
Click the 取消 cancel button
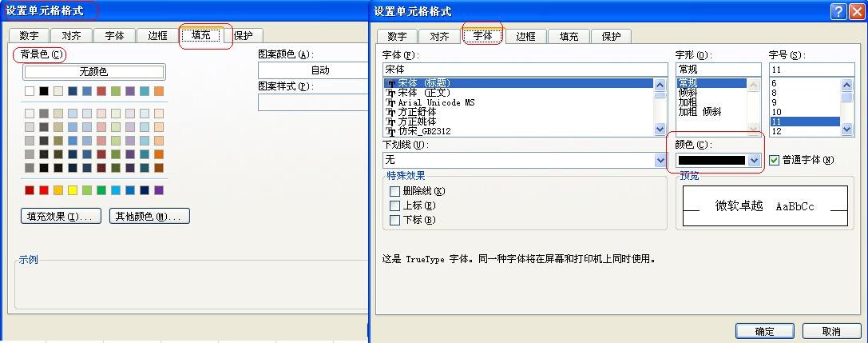coord(831,331)
